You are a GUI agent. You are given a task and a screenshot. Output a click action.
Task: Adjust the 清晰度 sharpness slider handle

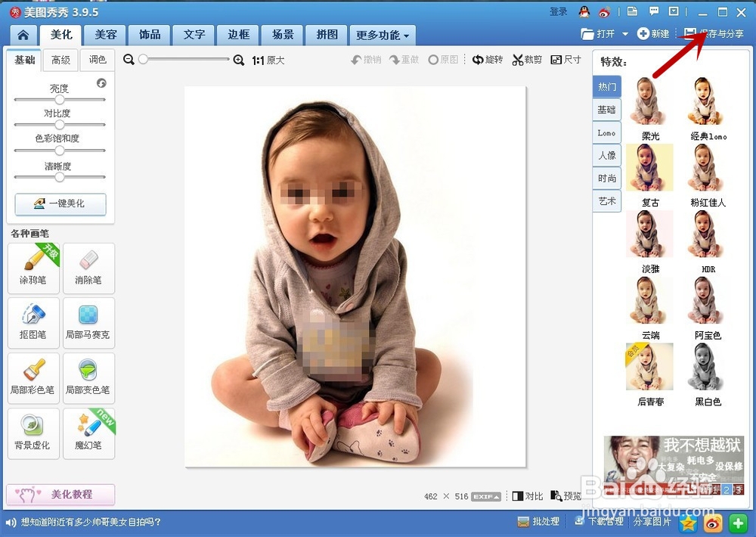pyautogui.click(x=59, y=177)
